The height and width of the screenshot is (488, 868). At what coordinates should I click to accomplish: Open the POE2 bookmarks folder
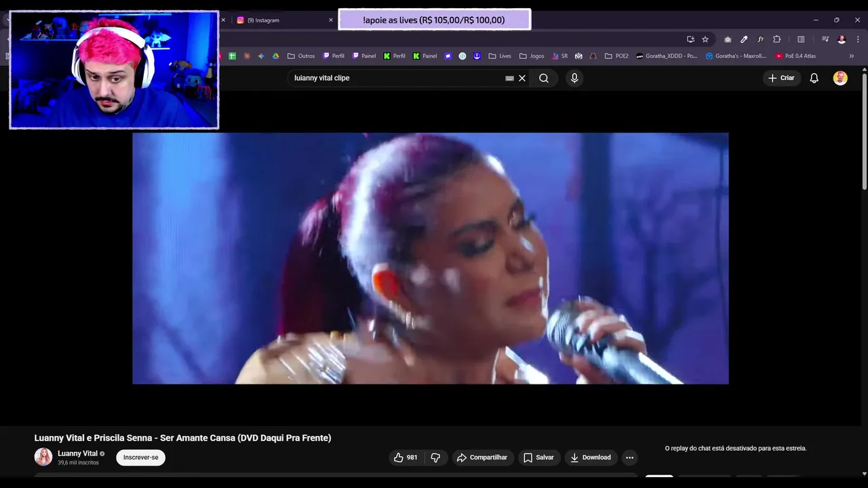pyautogui.click(x=616, y=56)
